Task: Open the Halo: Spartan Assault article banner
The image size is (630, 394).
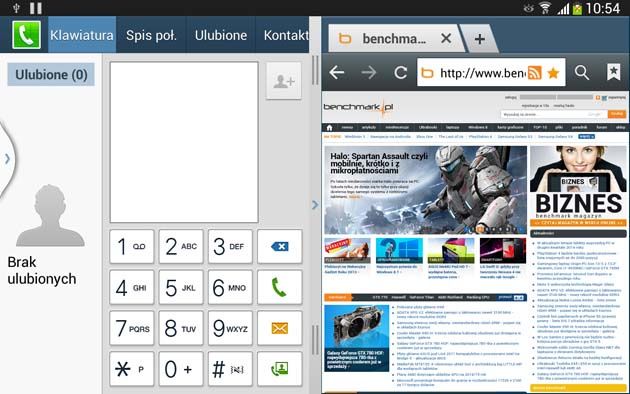Action: click(425, 190)
